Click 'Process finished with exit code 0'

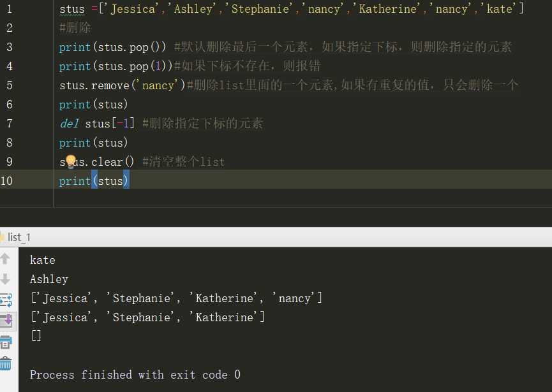[135, 375]
